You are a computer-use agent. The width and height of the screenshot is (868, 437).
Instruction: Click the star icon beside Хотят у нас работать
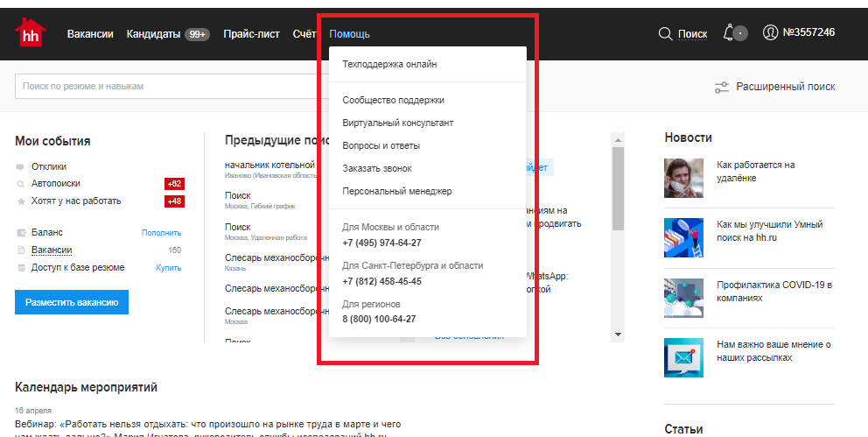coord(21,201)
